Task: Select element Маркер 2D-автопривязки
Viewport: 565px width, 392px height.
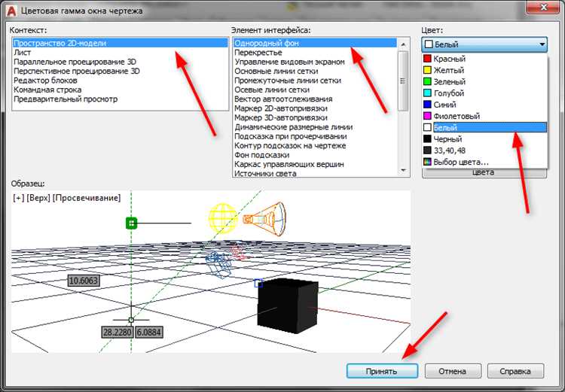Action: coord(316,108)
